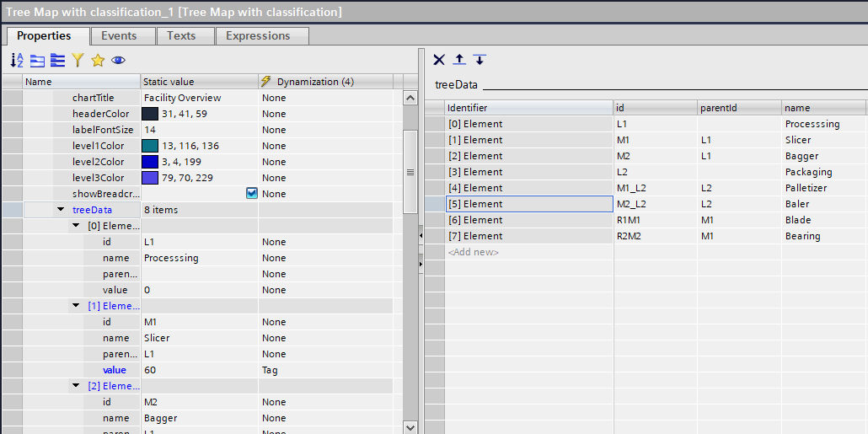This screenshot has height=434, width=868.
Task: Click the Identifier column header
Action: pos(529,108)
